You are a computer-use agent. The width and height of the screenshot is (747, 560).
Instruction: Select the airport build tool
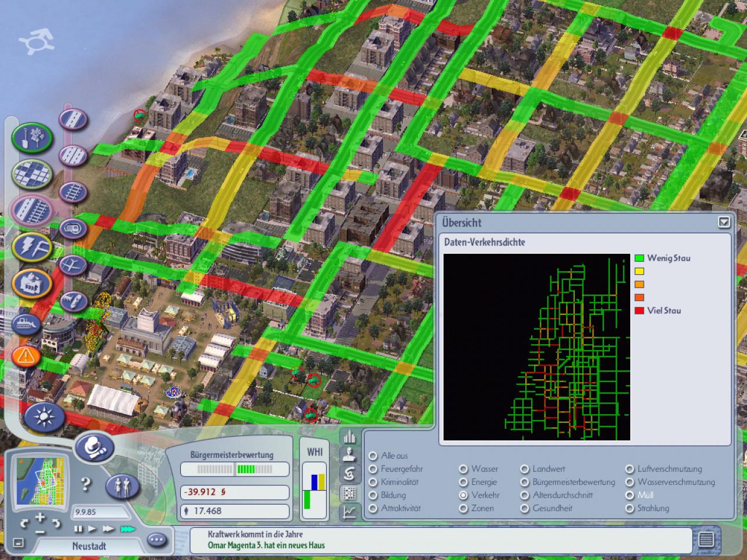[x=74, y=265]
